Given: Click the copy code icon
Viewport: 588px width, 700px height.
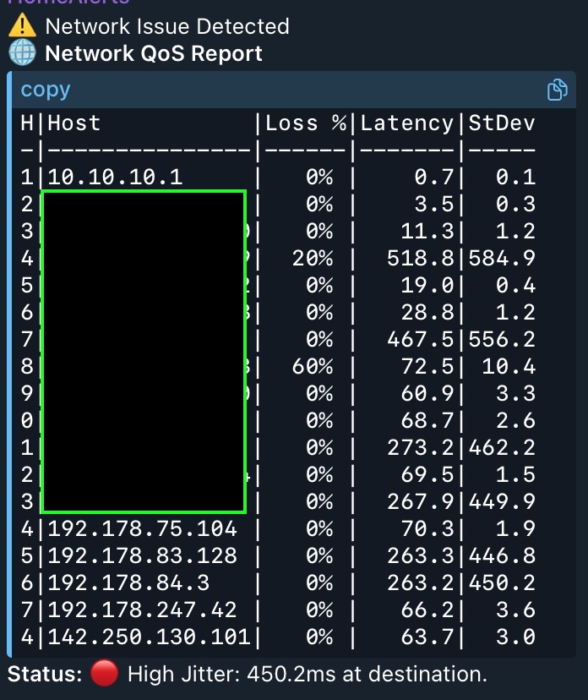Looking at the screenshot, I should pyautogui.click(x=556, y=90).
